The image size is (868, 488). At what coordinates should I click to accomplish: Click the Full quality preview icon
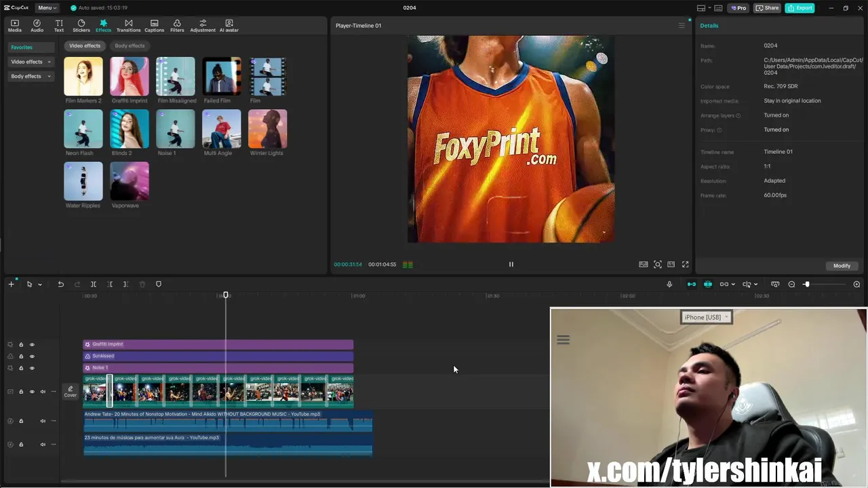point(643,264)
